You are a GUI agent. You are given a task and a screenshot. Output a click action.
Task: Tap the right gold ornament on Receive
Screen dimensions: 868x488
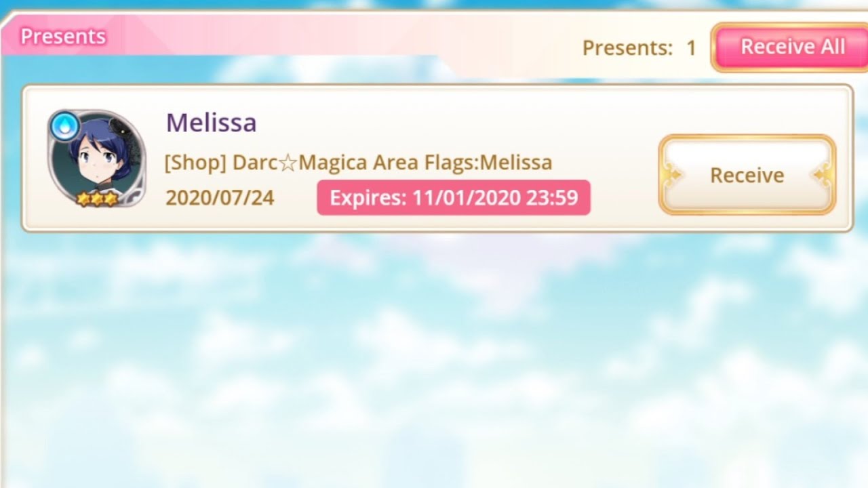(822, 176)
